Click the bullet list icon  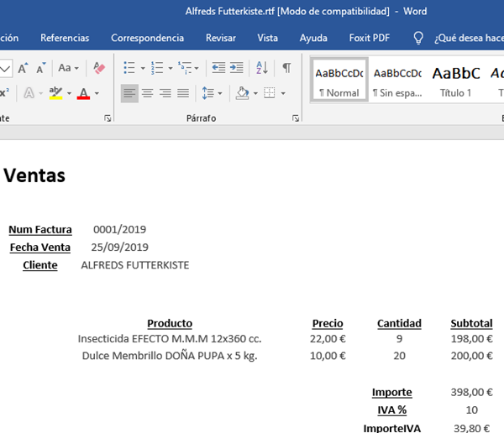tap(129, 68)
